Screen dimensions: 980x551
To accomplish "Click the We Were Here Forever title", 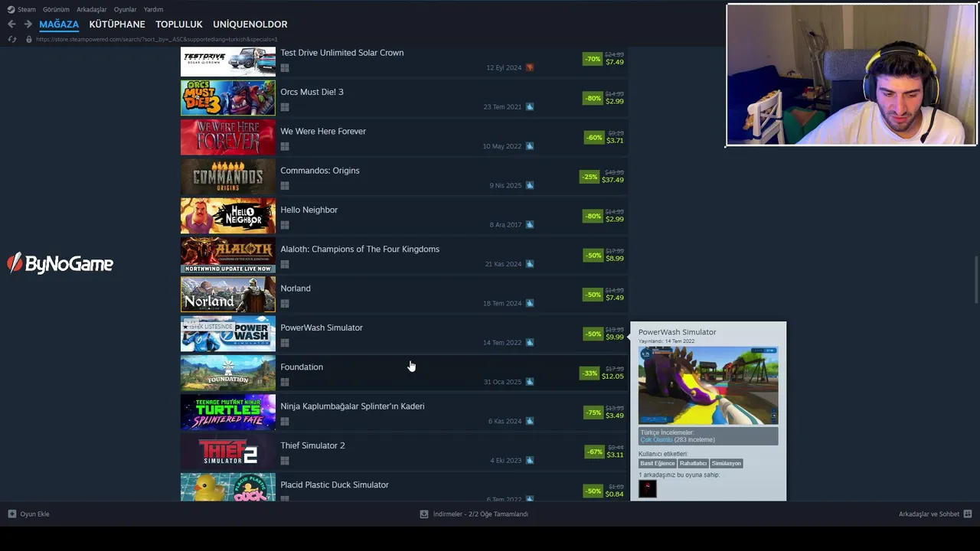I will pyautogui.click(x=323, y=132).
